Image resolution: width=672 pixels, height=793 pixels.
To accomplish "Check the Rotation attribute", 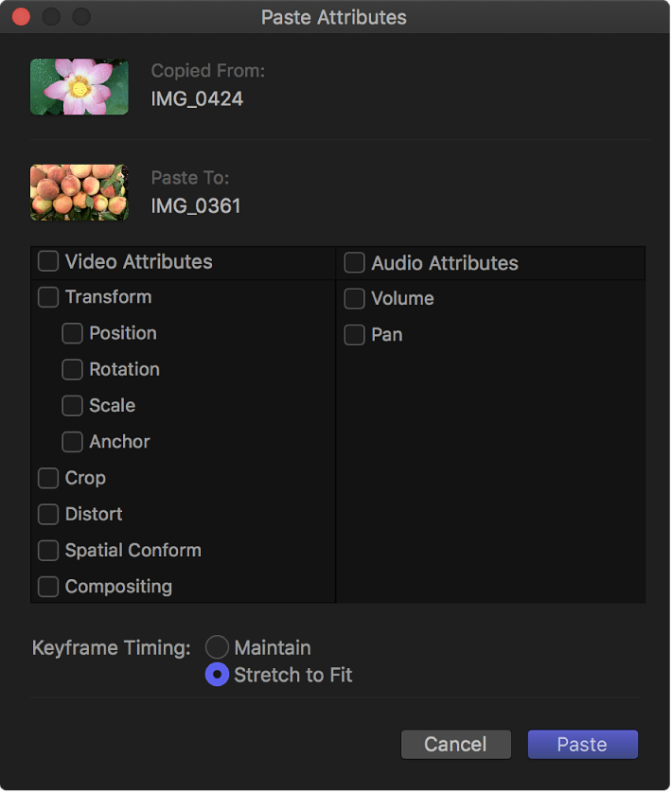I will click(x=72, y=369).
